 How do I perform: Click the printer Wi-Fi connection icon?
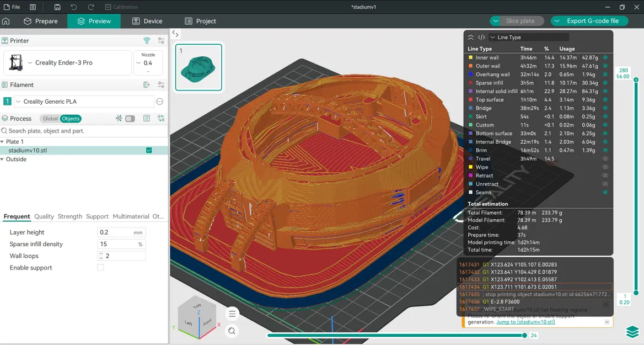[147, 41]
